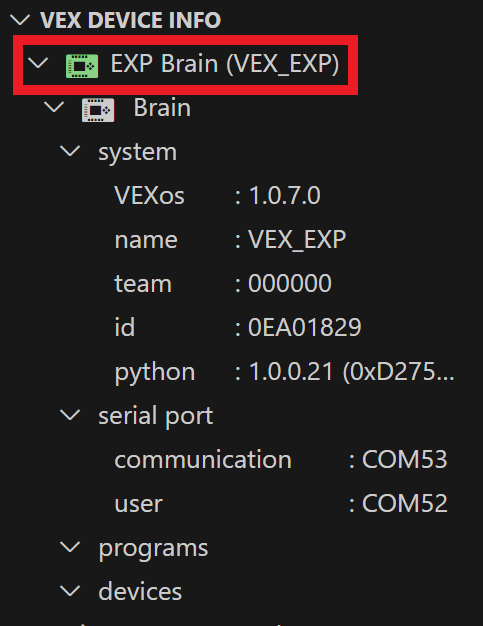
Task: Click the programs label
Action: (153, 549)
